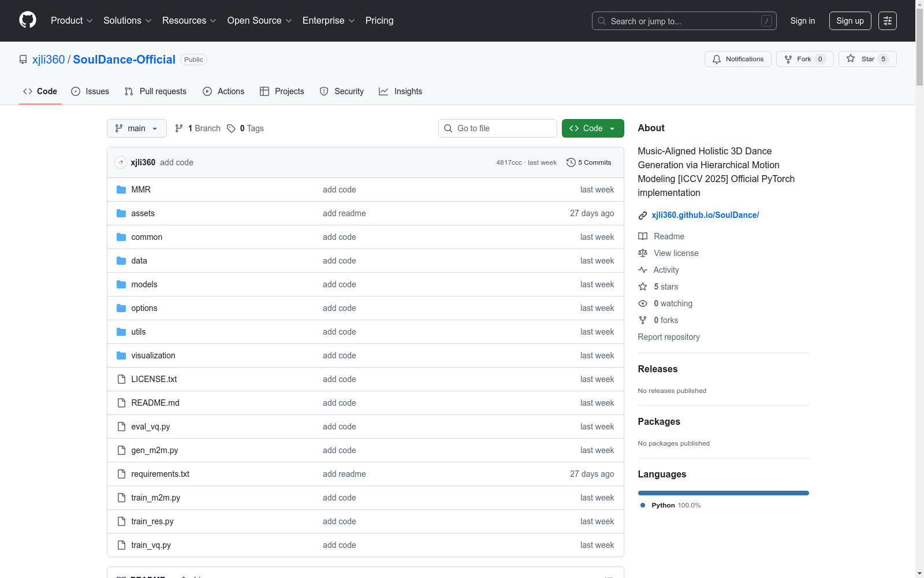Open the Projects tab
Screen dimensions: 924x578
282,91
